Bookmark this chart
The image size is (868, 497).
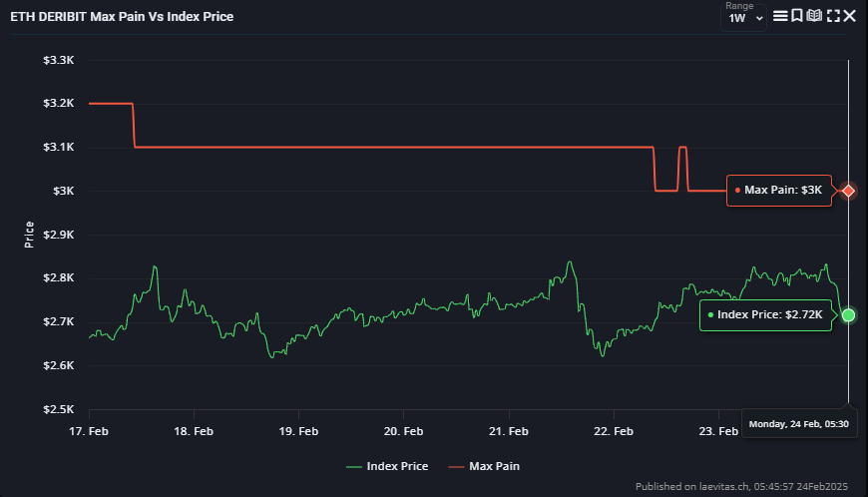click(x=796, y=16)
